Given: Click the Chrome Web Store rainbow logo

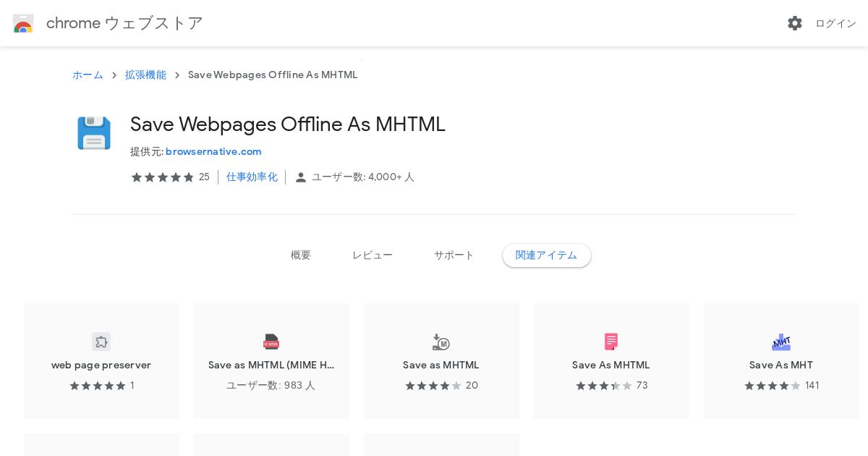Looking at the screenshot, I should tap(23, 23).
